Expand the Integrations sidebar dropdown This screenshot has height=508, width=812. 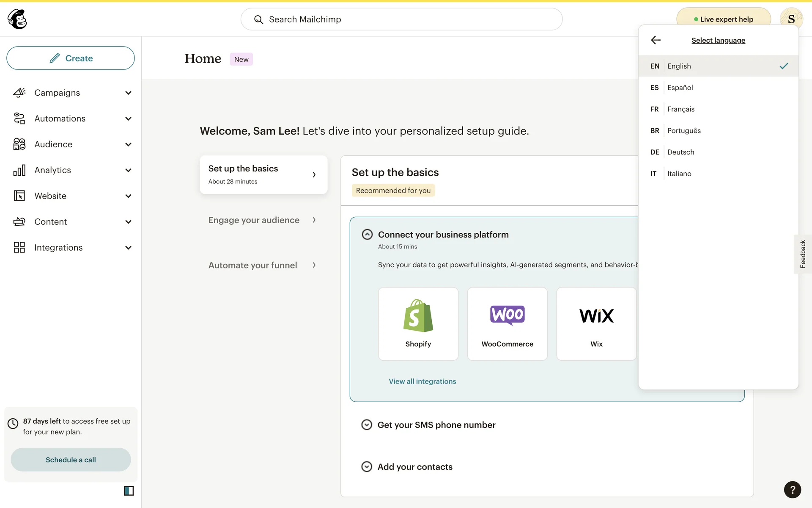pyautogui.click(x=128, y=248)
